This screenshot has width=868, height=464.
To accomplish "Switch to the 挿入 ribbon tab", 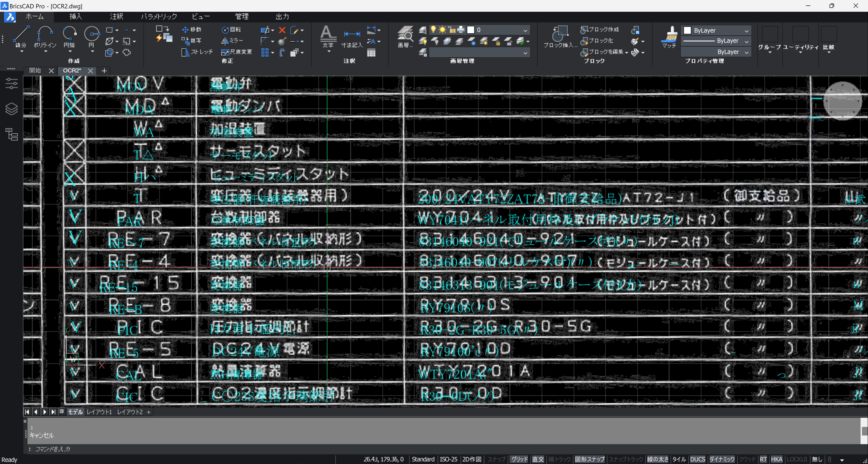I will coord(75,17).
